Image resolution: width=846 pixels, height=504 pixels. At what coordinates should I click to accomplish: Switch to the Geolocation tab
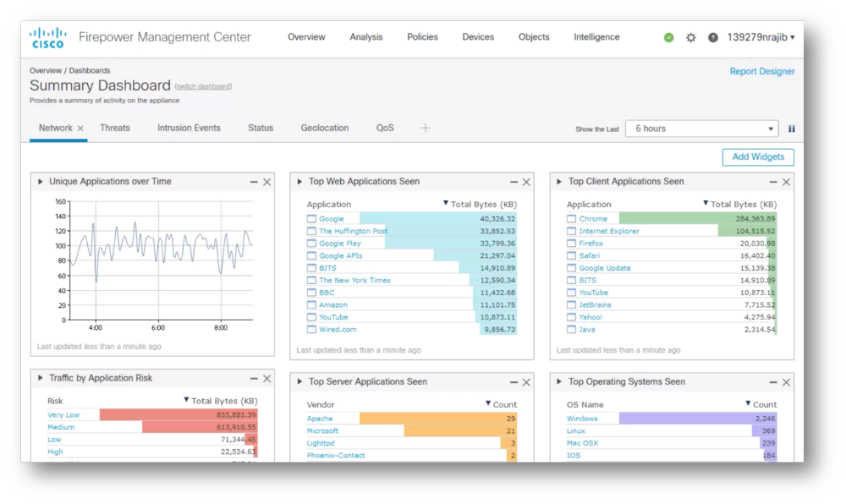click(325, 129)
